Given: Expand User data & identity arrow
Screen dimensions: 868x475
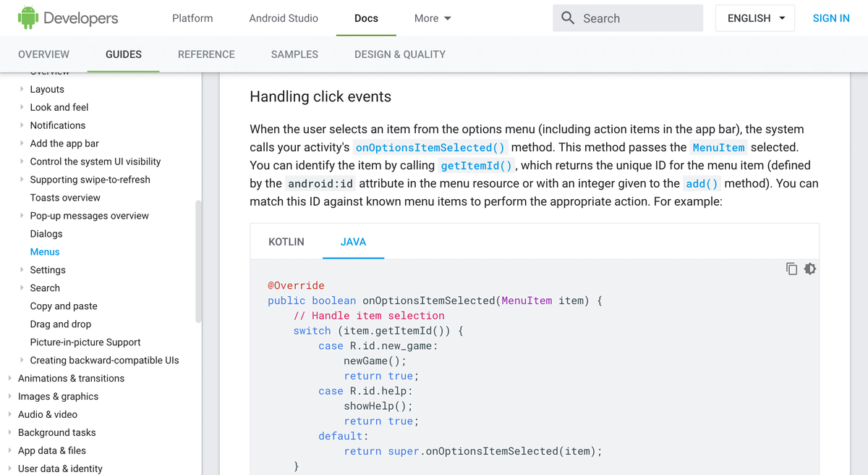Looking at the screenshot, I should coord(9,468).
